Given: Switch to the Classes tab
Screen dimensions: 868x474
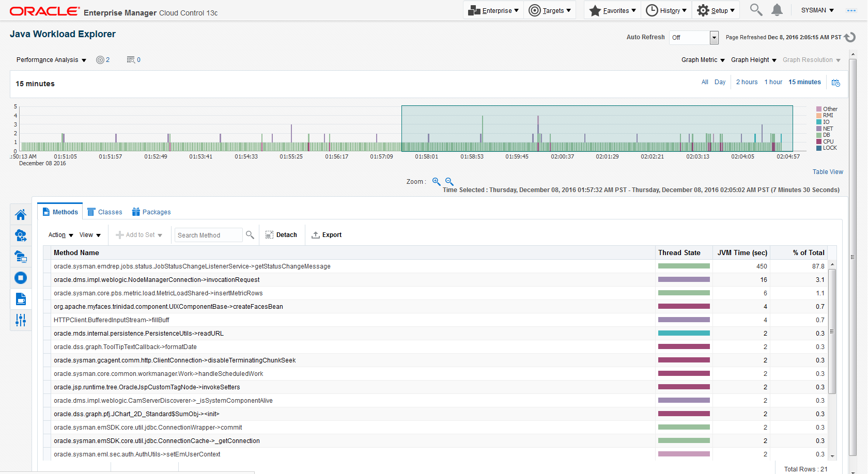Looking at the screenshot, I should (x=105, y=212).
